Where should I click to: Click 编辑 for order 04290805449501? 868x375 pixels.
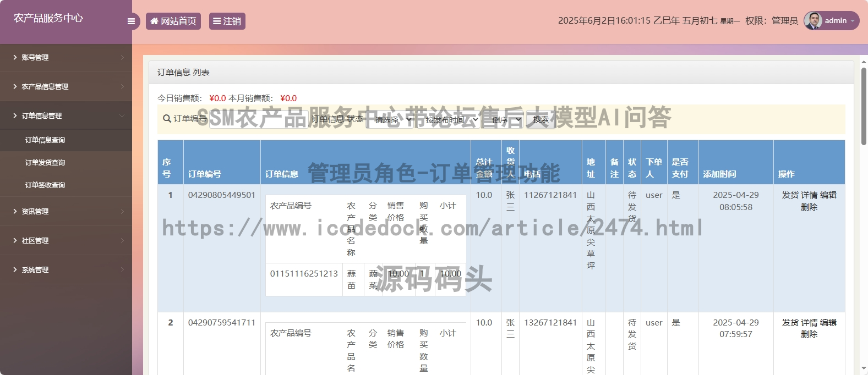coord(828,195)
